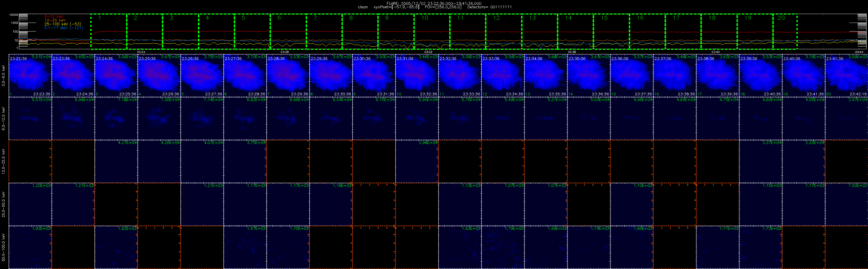Screen dimensions: 868x269
Task: Click the red '3-12 keV' legend entry
Action: click(54, 17)
